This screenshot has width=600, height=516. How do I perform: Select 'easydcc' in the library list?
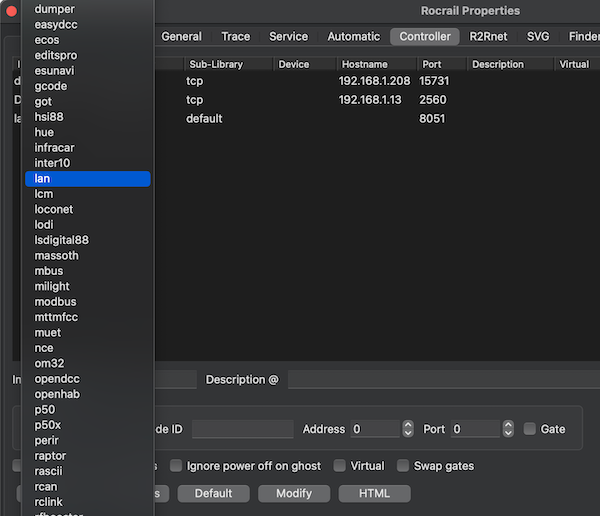88,24
